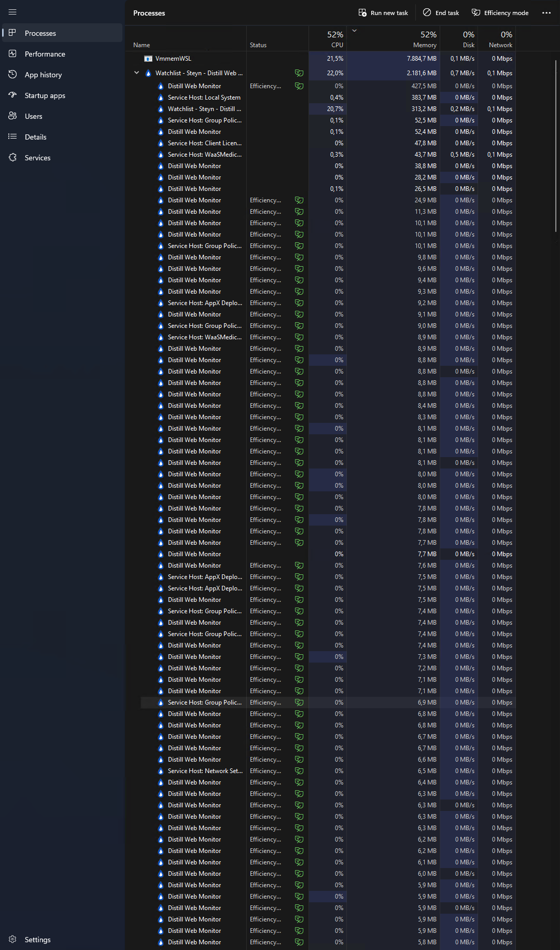This screenshot has width=560, height=950.
Task: Click the 0,2 MB/s disk value
Action: pos(463,109)
